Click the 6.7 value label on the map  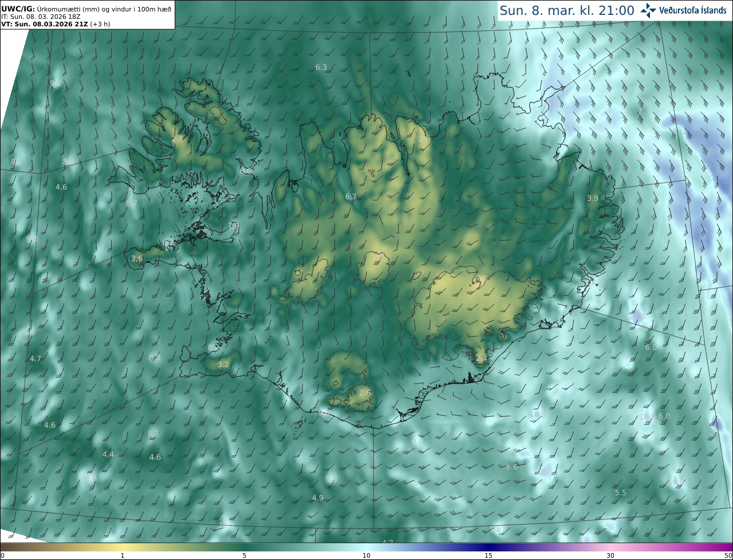pos(351,197)
